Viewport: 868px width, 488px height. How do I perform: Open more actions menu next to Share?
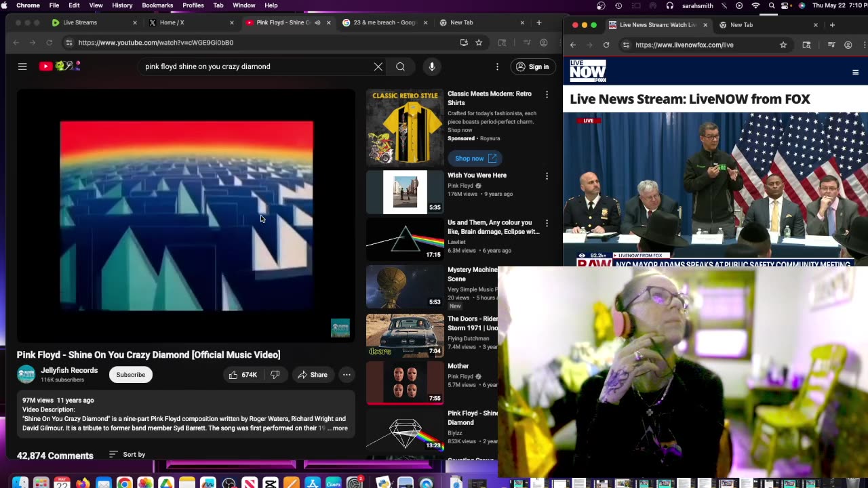tap(347, 374)
